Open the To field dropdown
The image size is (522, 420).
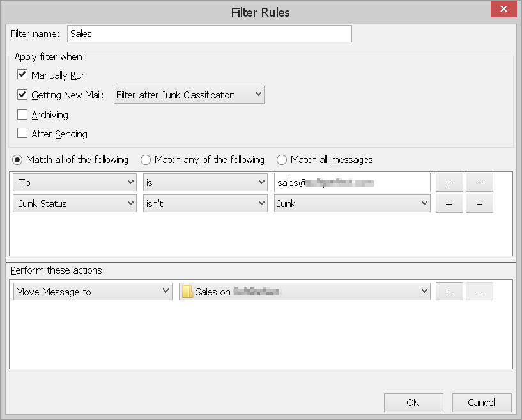click(x=75, y=182)
